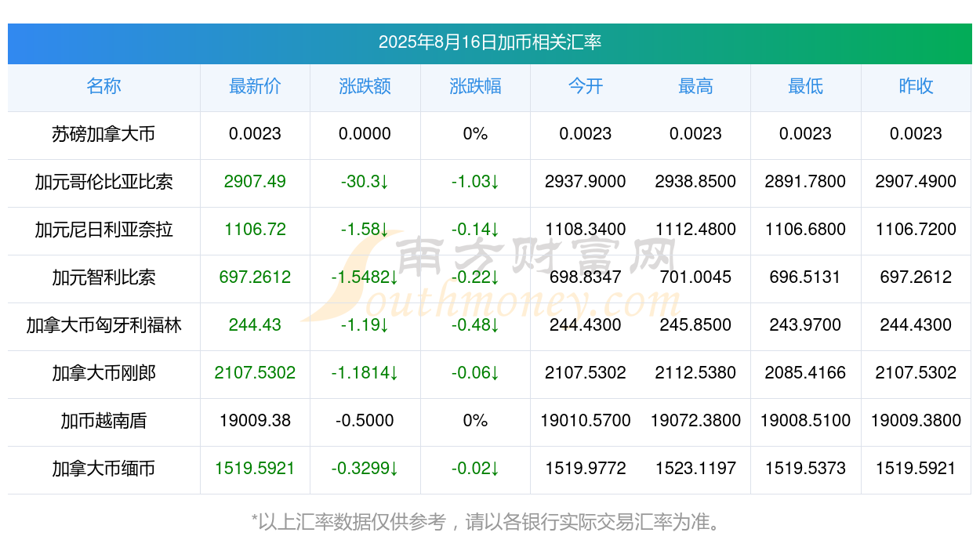
Task: Click latest price 697.2612
Action: (255, 277)
